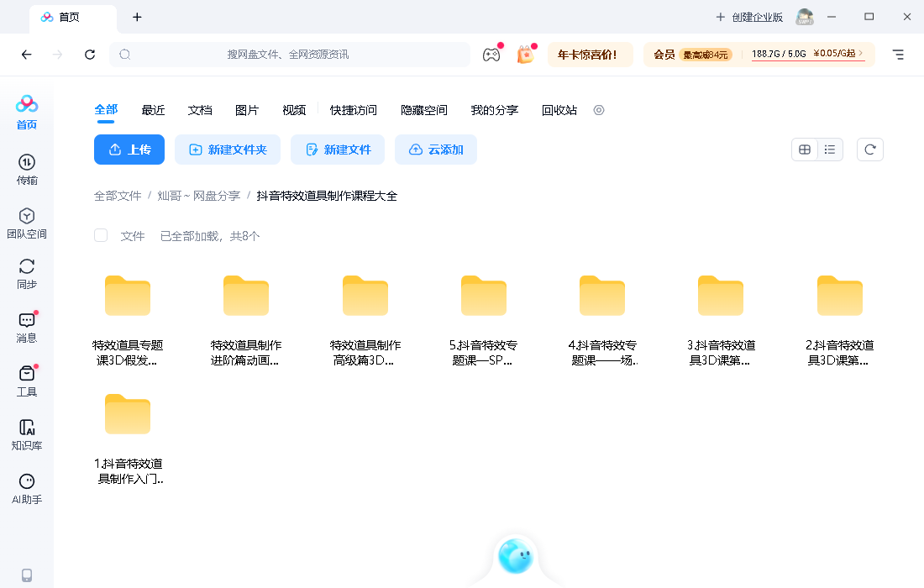Switch to list view layout
This screenshot has height=588, width=924.
(x=830, y=150)
